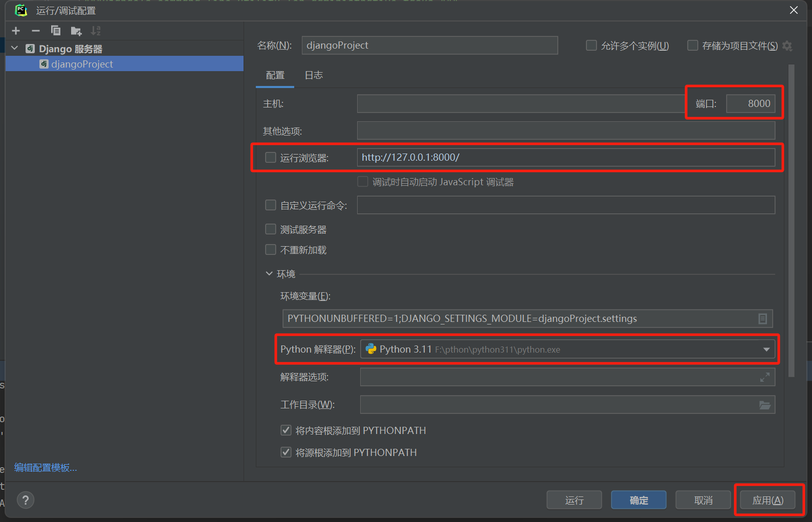The height and width of the screenshot is (522, 812).
Task: Click the Run button
Action: [x=574, y=500]
